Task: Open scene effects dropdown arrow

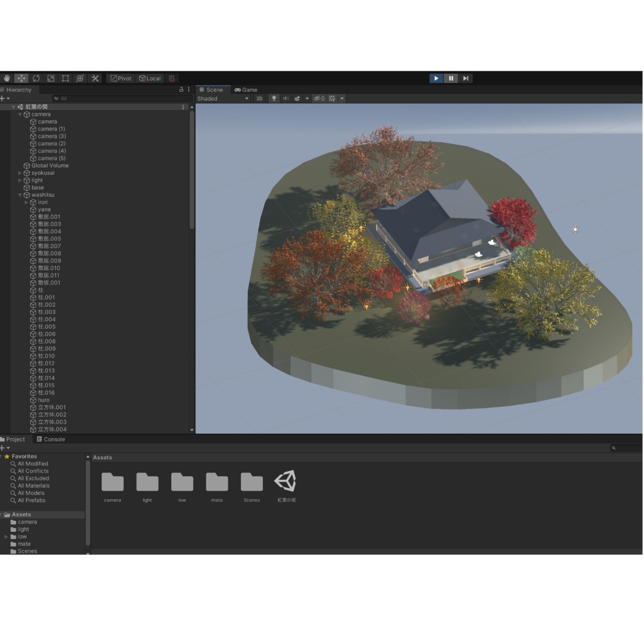Action: [x=307, y=99]
